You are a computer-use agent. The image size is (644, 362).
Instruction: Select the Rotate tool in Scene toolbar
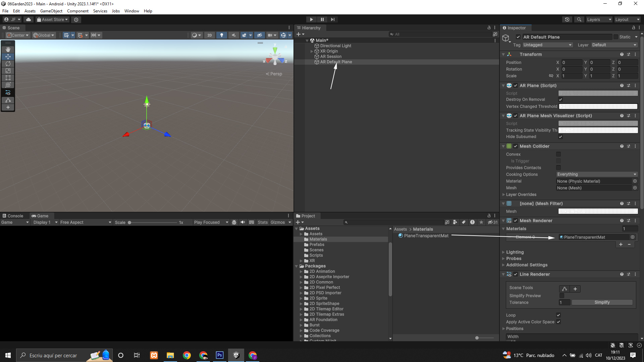coord(8,64)
